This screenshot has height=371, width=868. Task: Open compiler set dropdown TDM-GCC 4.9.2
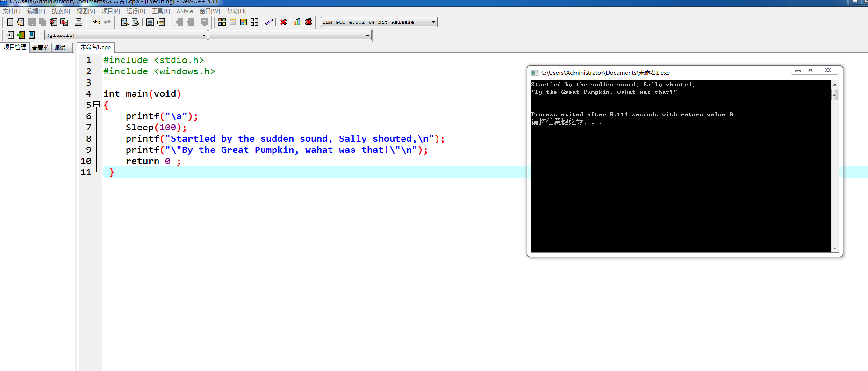click(379, 22)
